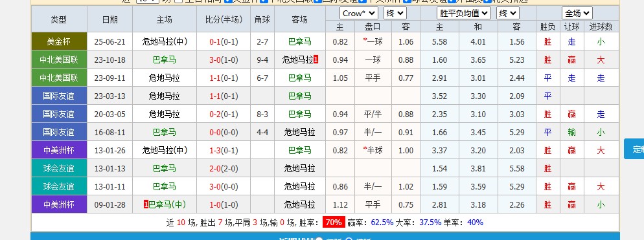Open the 终 dropdown beside Crow*
The image size is (644, 240).
[x=395, y=13]
